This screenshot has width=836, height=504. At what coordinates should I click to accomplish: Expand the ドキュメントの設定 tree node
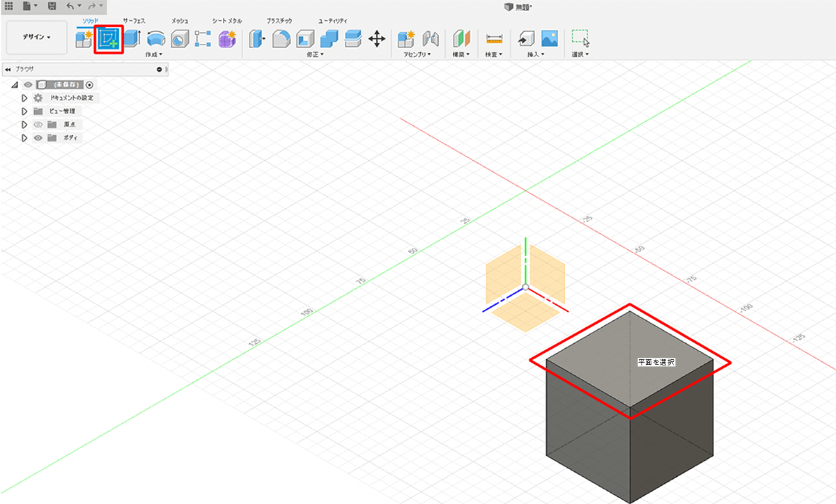coord(24,98)
